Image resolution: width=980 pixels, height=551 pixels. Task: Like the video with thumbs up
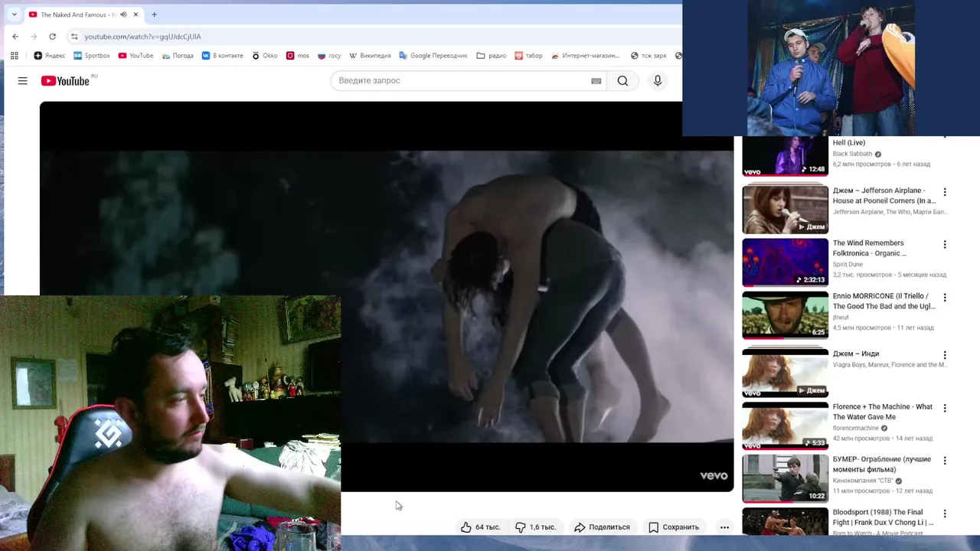(x=480, y=527)
